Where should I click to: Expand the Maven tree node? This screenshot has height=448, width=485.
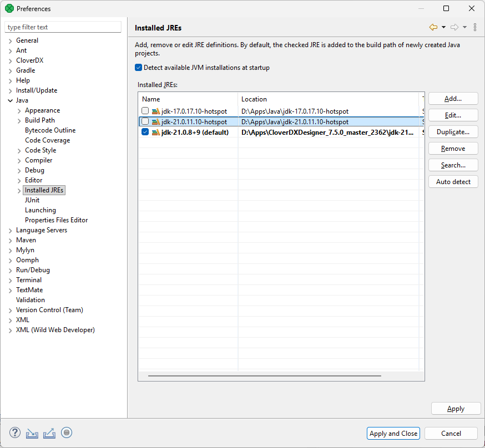pos(10,241)
